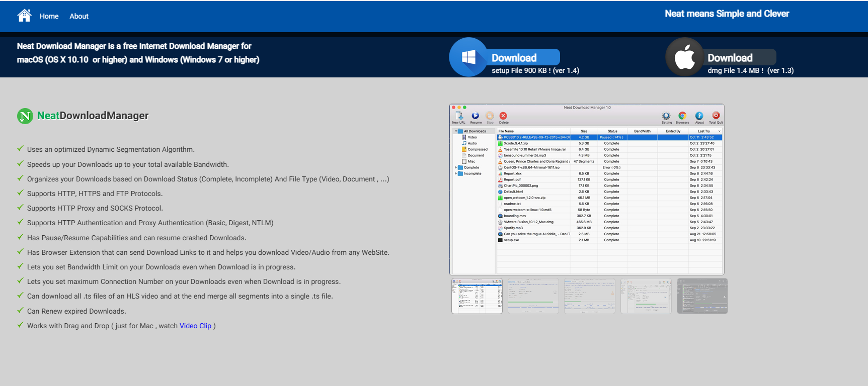Open the About page
Image resolution: width=868 pixels, height=386 pixels.
(x=79, y=16)
